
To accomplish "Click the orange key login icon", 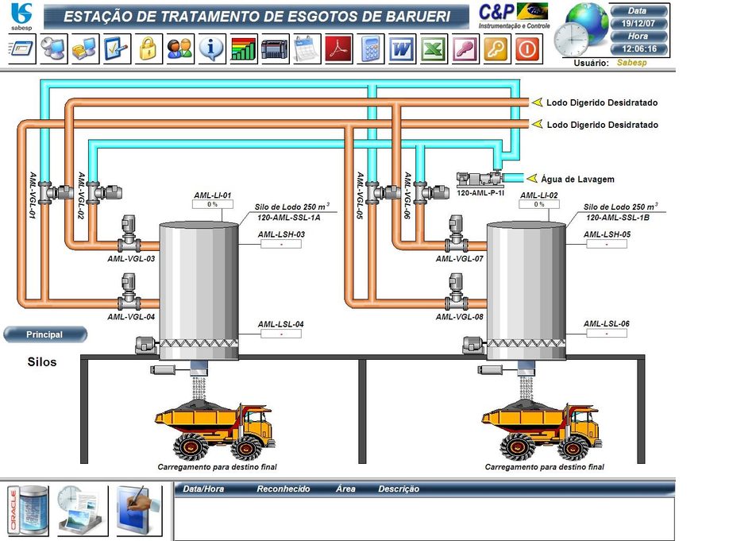I will pos(497,49).
